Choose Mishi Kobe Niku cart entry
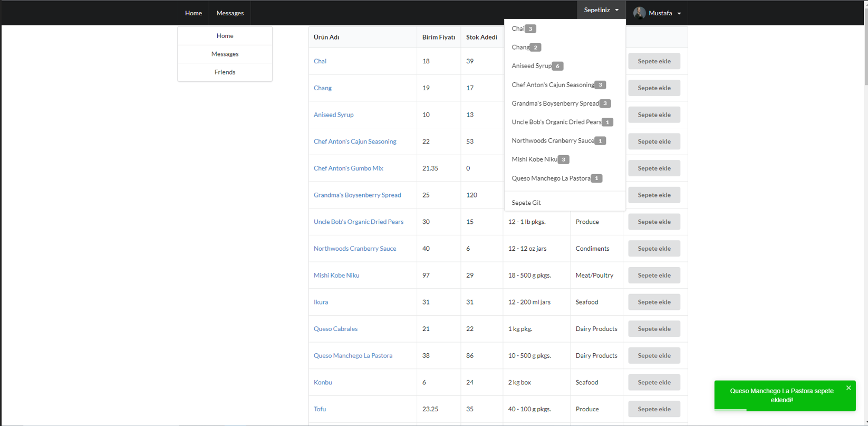The width and height of the screenshot is (868, 426). (565, 159)
